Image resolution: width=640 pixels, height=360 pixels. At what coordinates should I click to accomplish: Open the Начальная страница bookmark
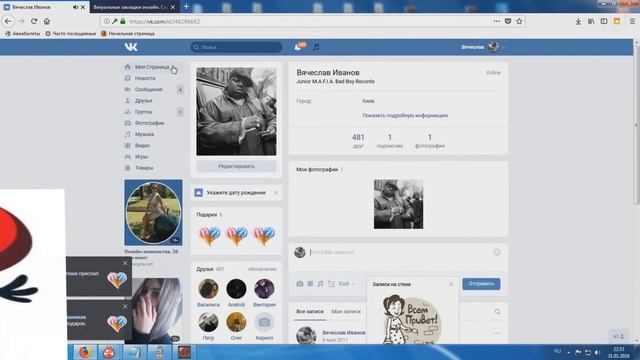128,33
